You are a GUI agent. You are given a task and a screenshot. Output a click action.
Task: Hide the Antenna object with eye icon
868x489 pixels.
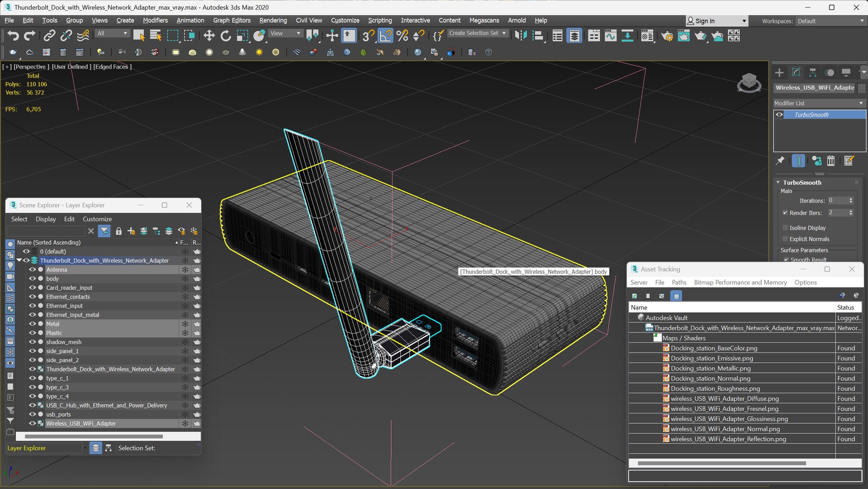[x=32, y=269]
